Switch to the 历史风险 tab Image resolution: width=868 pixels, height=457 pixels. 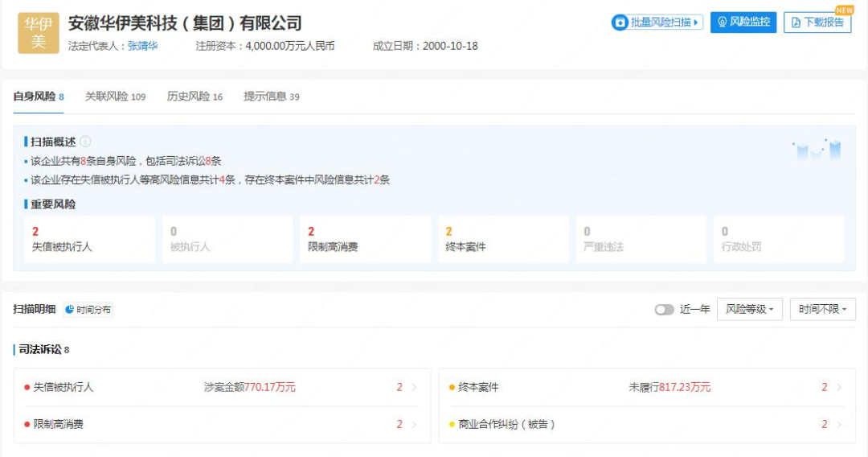194,97
